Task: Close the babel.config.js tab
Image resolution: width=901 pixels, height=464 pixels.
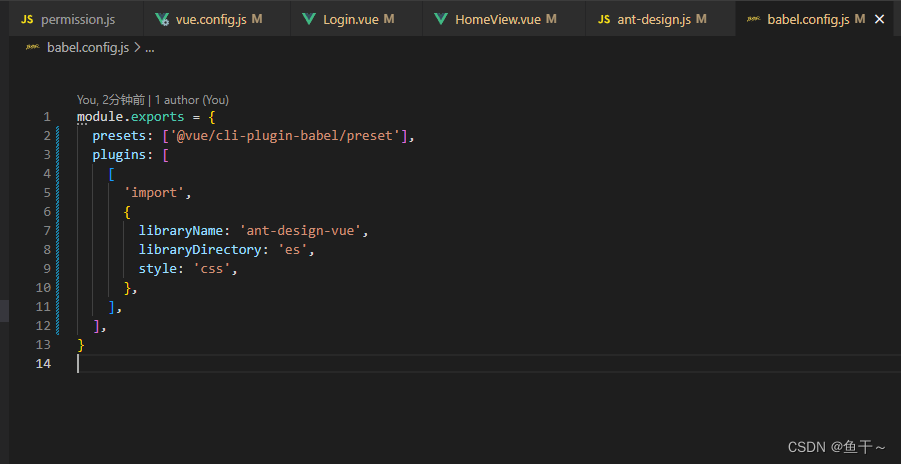Action: 879,20
